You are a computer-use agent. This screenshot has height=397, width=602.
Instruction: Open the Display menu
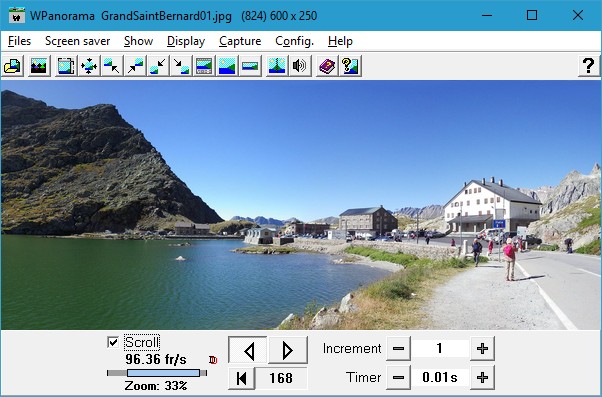pyautogui.click(x=186, y=41)
